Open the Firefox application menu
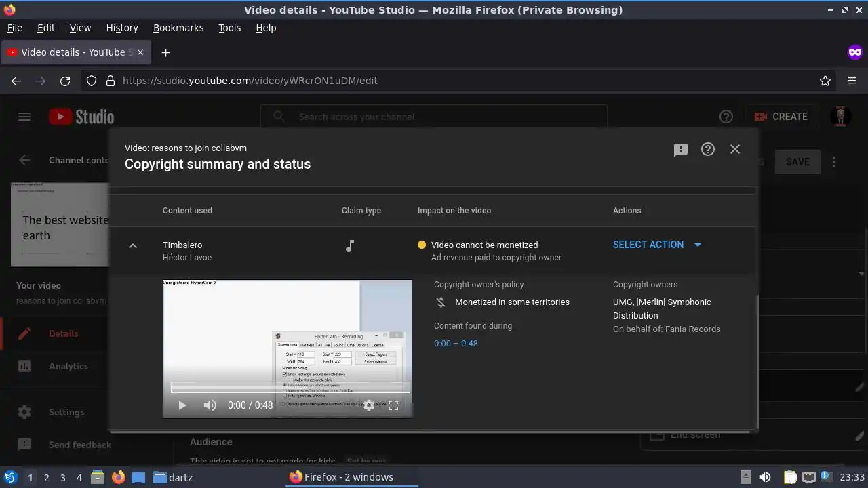 coord(852,81)
